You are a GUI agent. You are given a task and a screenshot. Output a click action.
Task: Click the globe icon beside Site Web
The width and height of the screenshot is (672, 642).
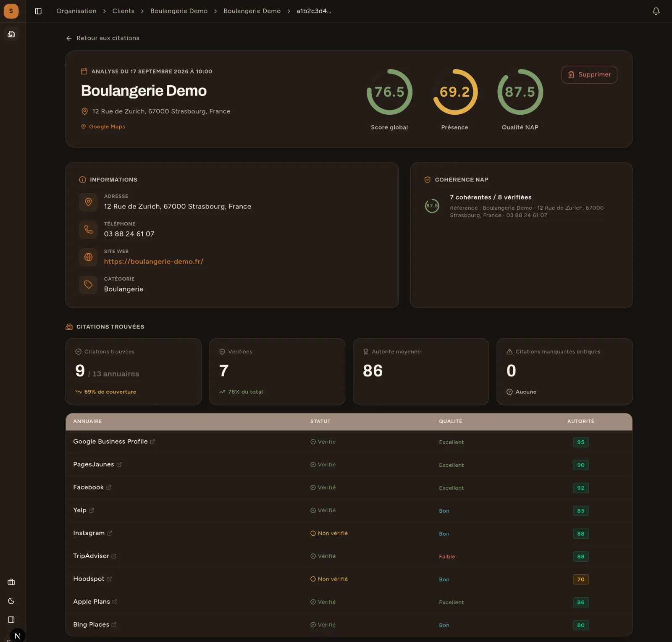click(x=88, y=257)
